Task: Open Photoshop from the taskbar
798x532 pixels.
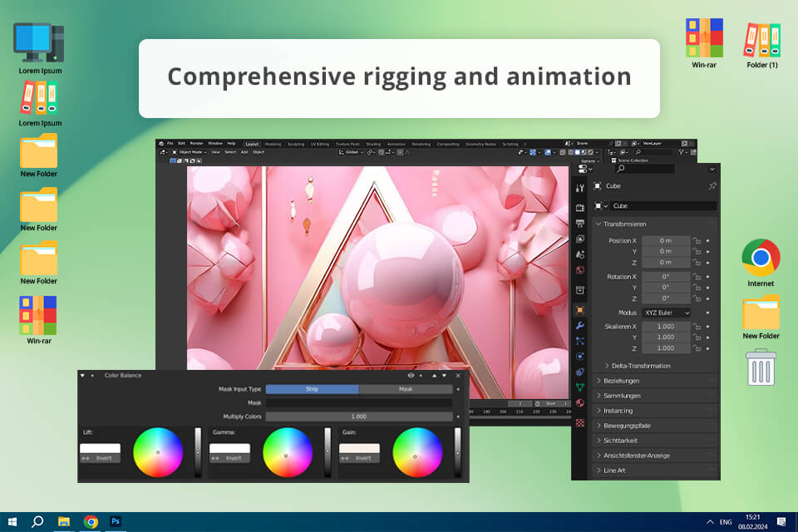Action: tap(116, 521)
